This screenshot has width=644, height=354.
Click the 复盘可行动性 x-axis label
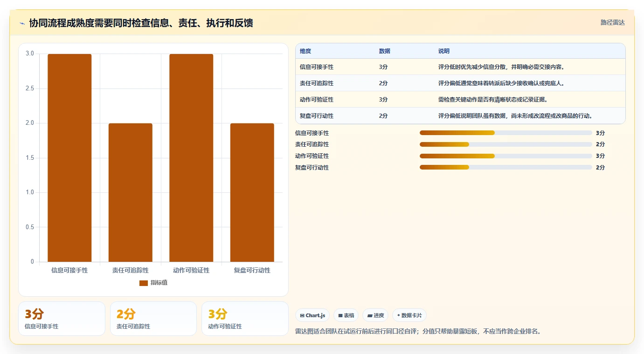tap(252, 270)
